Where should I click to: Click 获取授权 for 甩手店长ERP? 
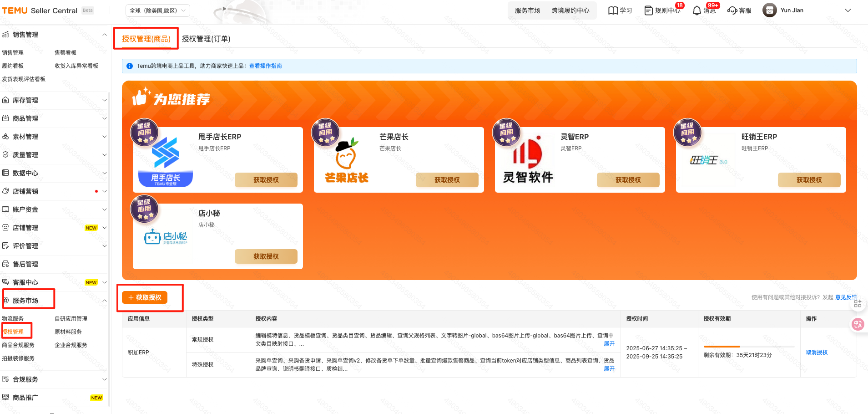[266, 180]
